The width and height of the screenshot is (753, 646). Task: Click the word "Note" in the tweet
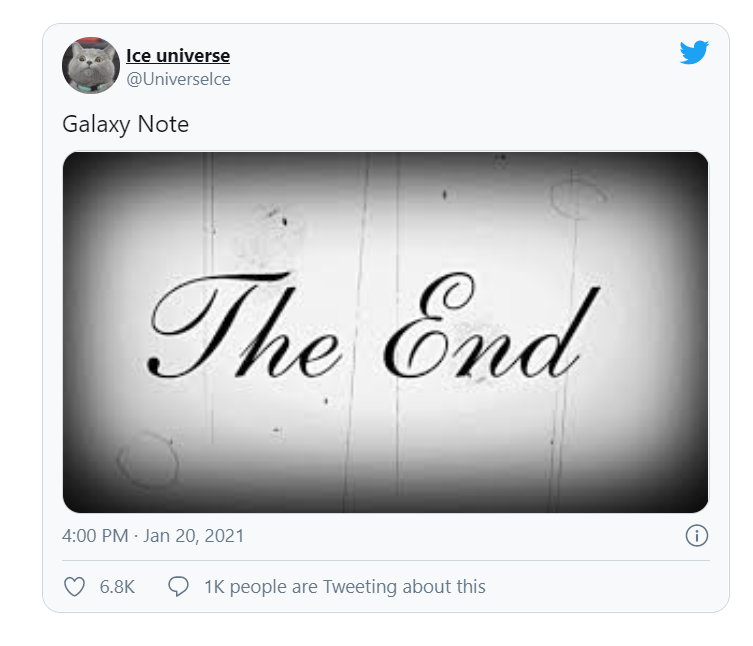click(x=164, y=125)
